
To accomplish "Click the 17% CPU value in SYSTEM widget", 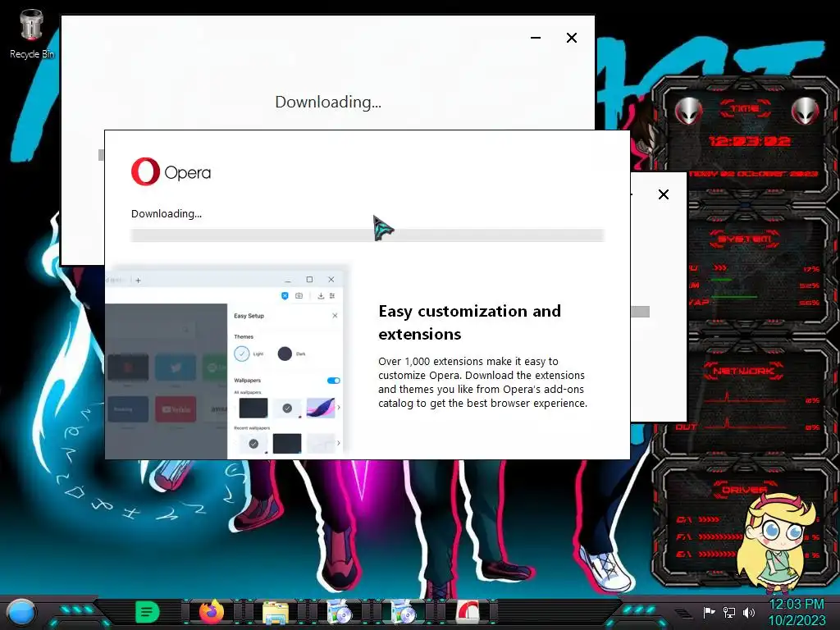I will (x=810, y=269).
